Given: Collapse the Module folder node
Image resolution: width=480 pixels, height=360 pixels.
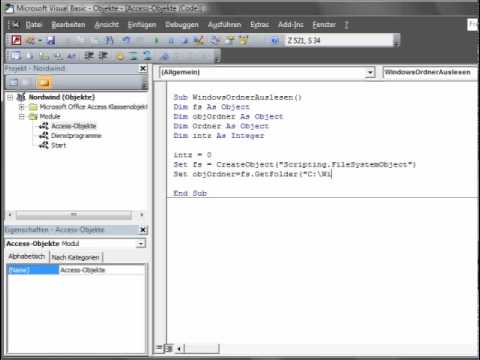Looking at the screenshot, I should point(22,117).
